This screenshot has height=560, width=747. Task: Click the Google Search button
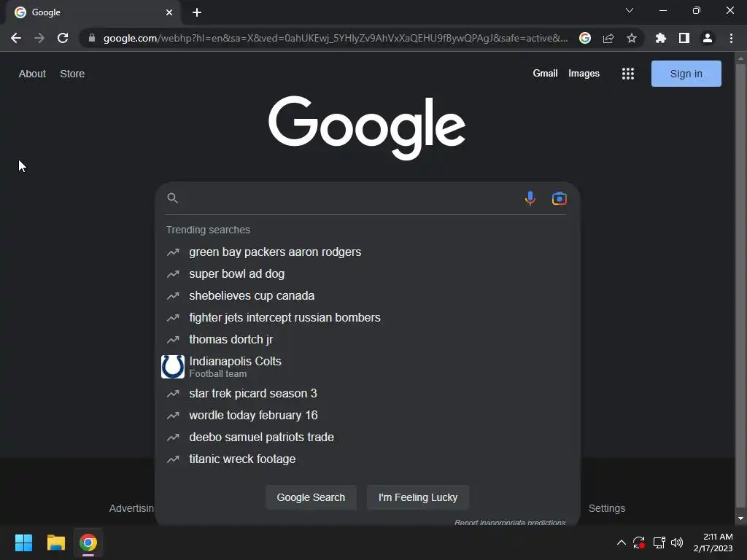click(x=311, y=497)
